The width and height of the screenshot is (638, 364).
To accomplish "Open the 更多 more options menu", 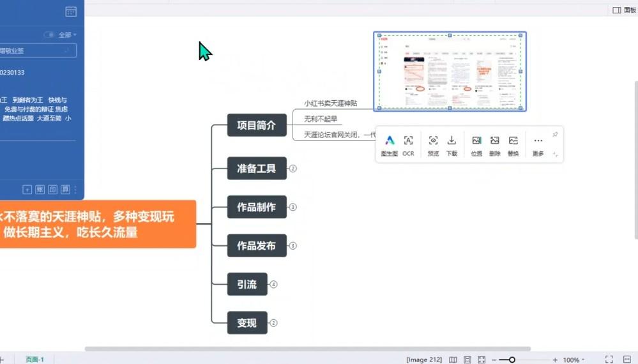I will (538, 145).
